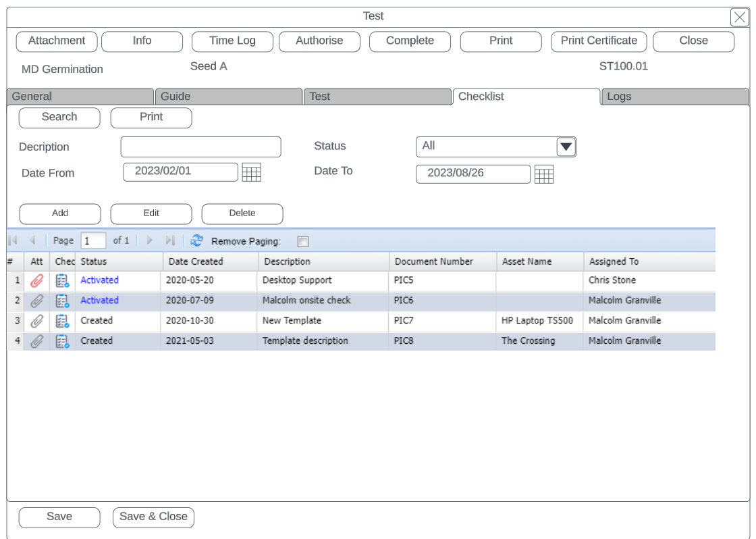Enable the Remove Paging checkbox
Image resolution: width=756 pixels, height=539 pixels.
303,242
